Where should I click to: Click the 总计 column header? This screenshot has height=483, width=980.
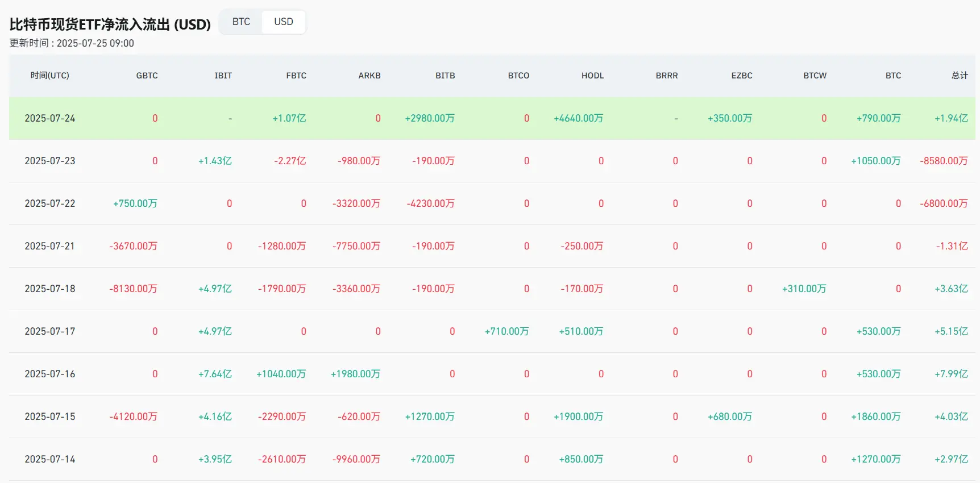960,76
